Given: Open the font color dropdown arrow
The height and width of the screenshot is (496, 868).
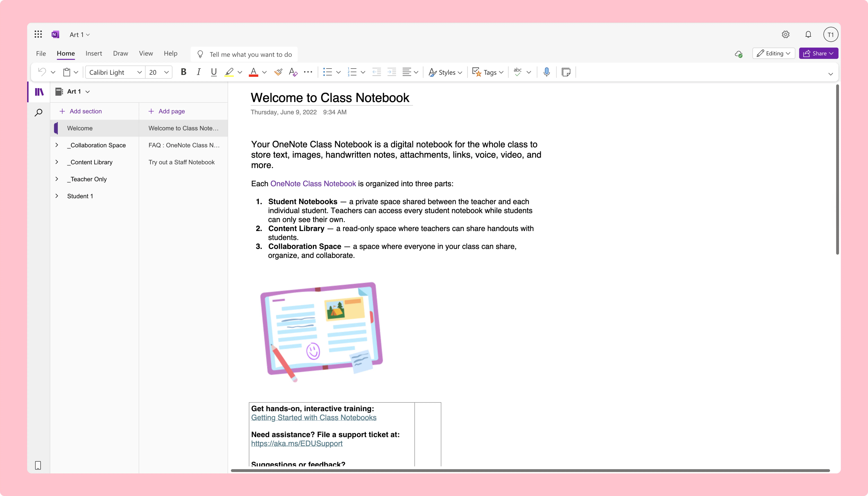Looking at the screenshot, I should coord(264,72).
